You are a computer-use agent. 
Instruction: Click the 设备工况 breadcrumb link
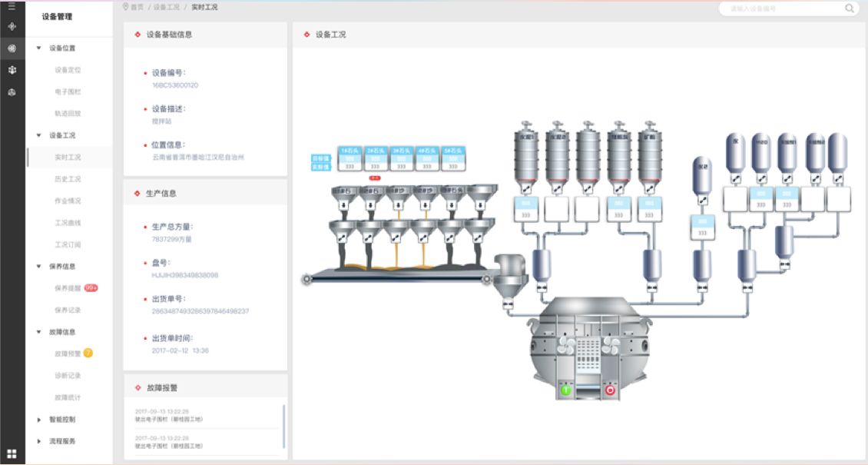point(166,7)
